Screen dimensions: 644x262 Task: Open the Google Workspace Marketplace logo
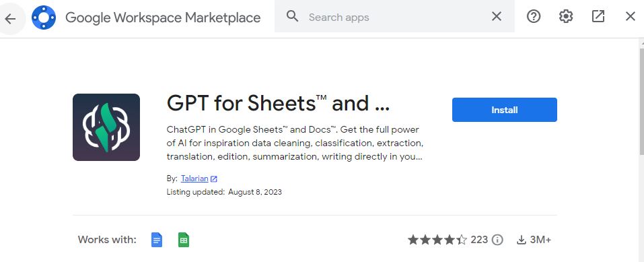44,18
